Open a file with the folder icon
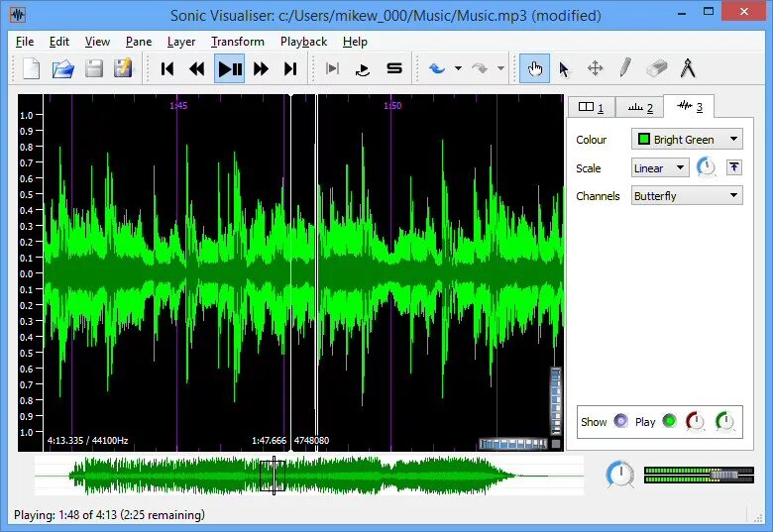Viewport: 773px width, 532px height. tap(63, 68)
